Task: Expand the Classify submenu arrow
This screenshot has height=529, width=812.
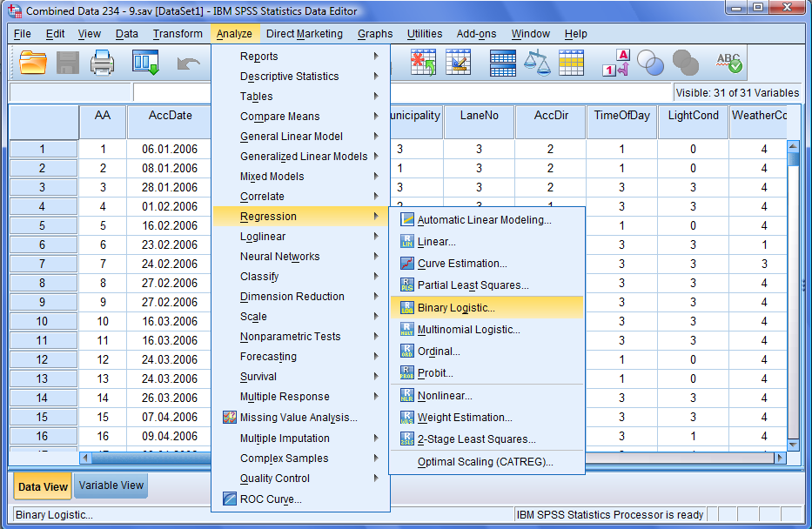Action: (x=377, y=277)
